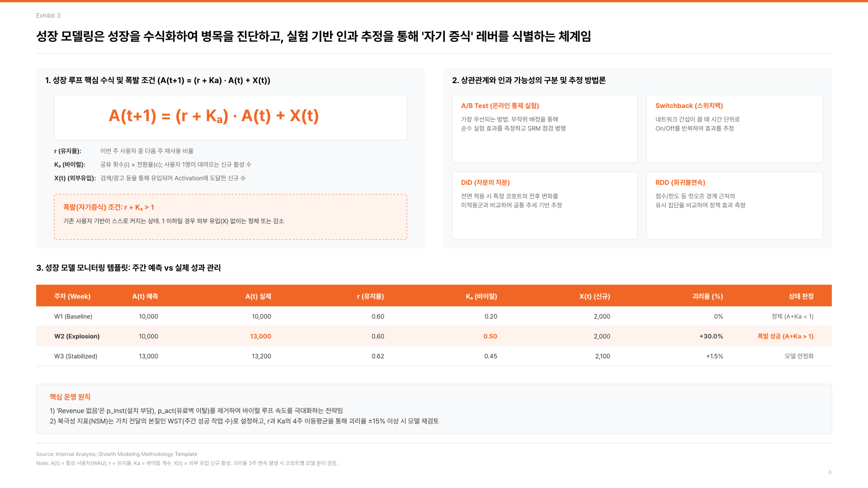This screenshot has width=868, height=488.
Task: Click 'X(t) (신규)' column header
Action: 595,296
